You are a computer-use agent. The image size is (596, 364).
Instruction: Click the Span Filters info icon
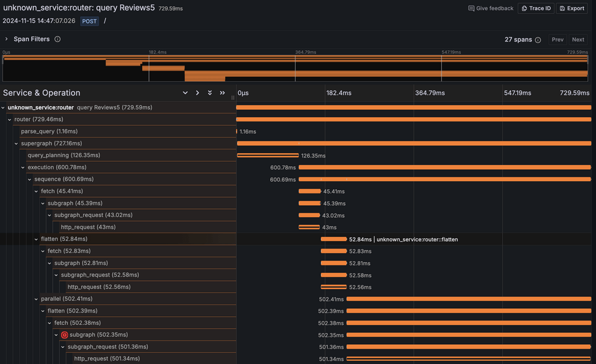(57, 39)
